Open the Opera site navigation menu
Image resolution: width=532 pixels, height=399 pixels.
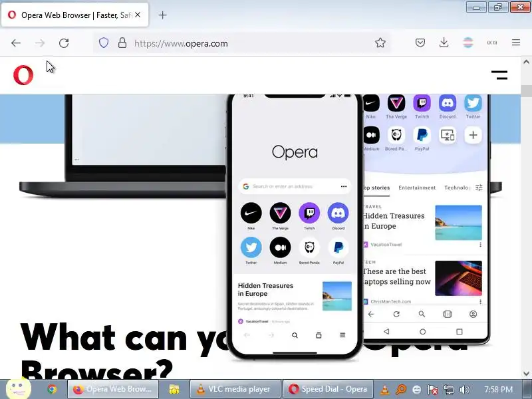(x=499, y=75)
